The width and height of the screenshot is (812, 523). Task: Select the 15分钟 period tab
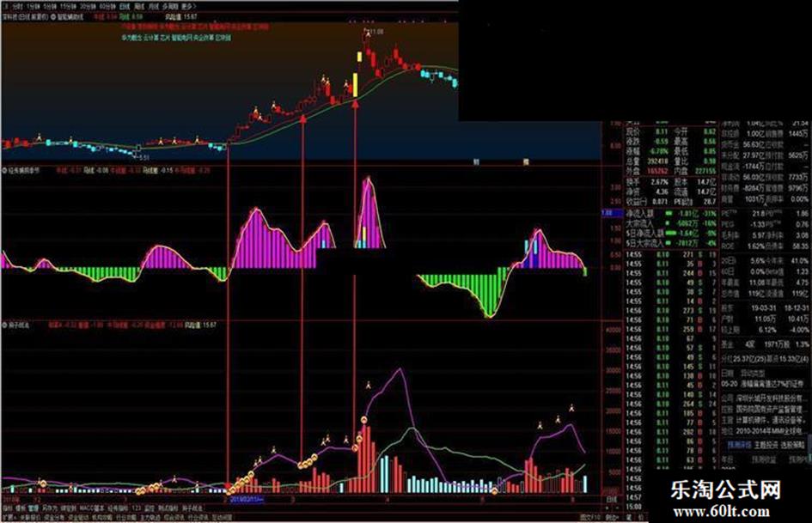(67, 7)
